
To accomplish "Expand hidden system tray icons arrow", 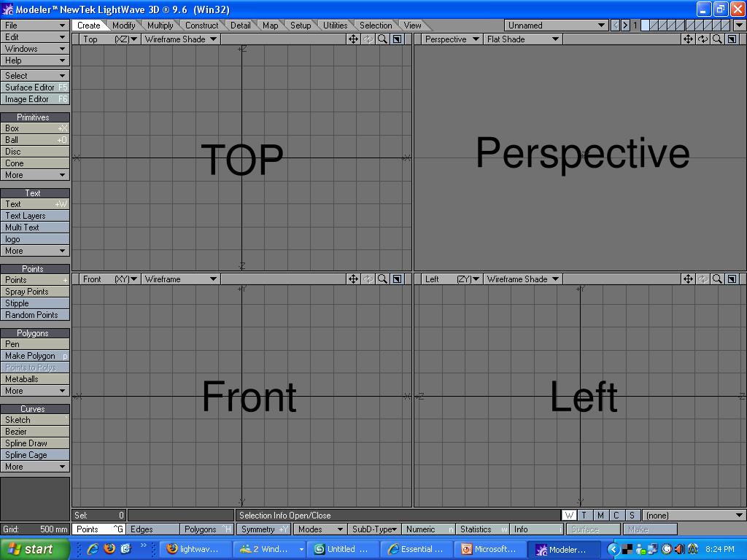I will (x=613, y=549).
